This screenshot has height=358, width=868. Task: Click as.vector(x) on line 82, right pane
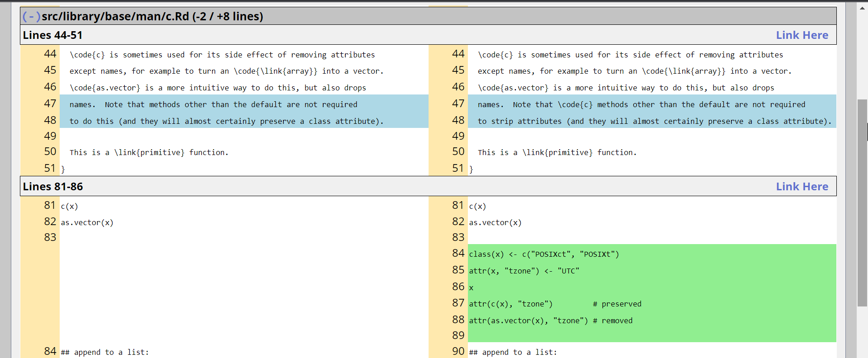[x=495, y=223]
